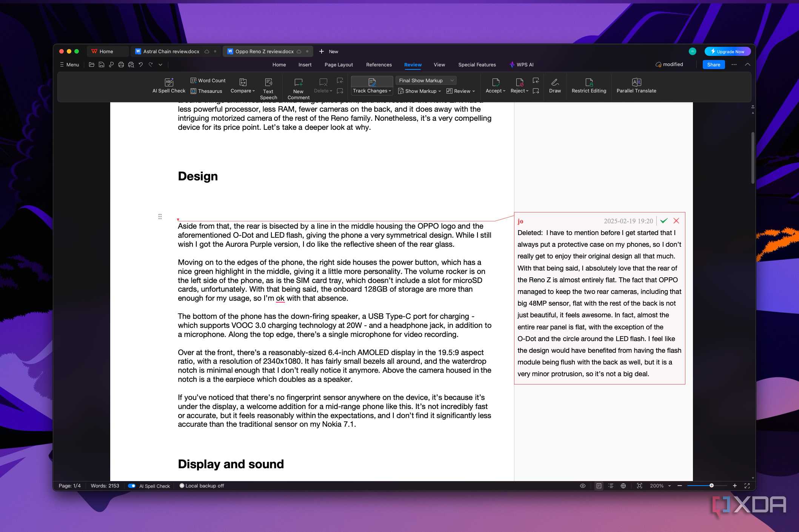The height and width of the screenshot is (532, 799).
Task: Click fit-page icon beside zoom percent
Action: point(639,486)
